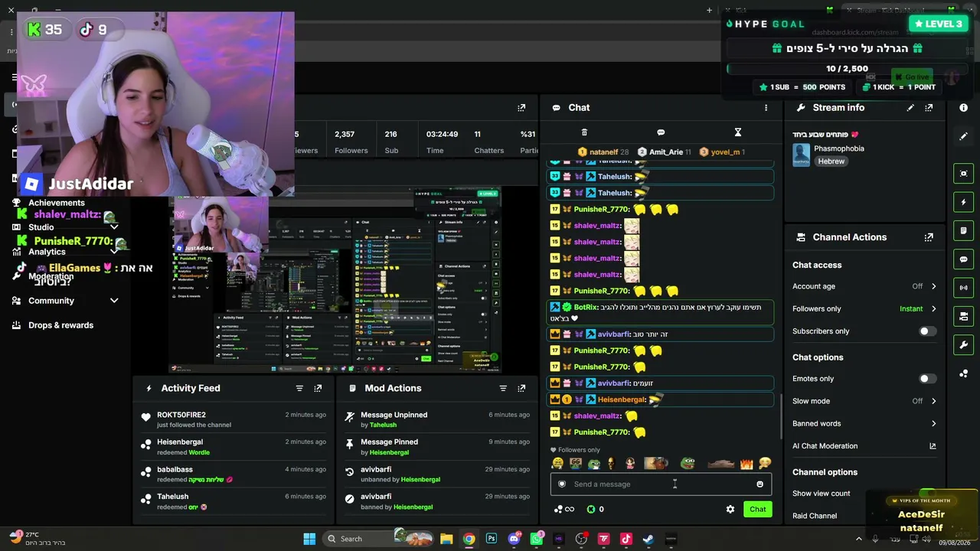This screenshot has width=980, height=551.
Task: Open the emoji picker in message box
Action: click(x=759, y=484)
